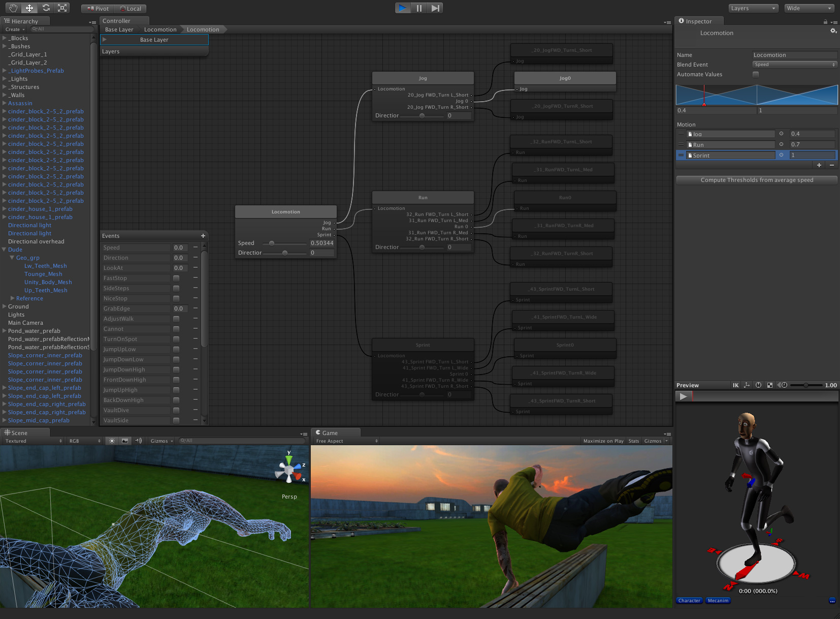The height and width of the screenshot is (619, 840).
Task: Check the FastStop event checkbox
Action: tap(176, 278)
